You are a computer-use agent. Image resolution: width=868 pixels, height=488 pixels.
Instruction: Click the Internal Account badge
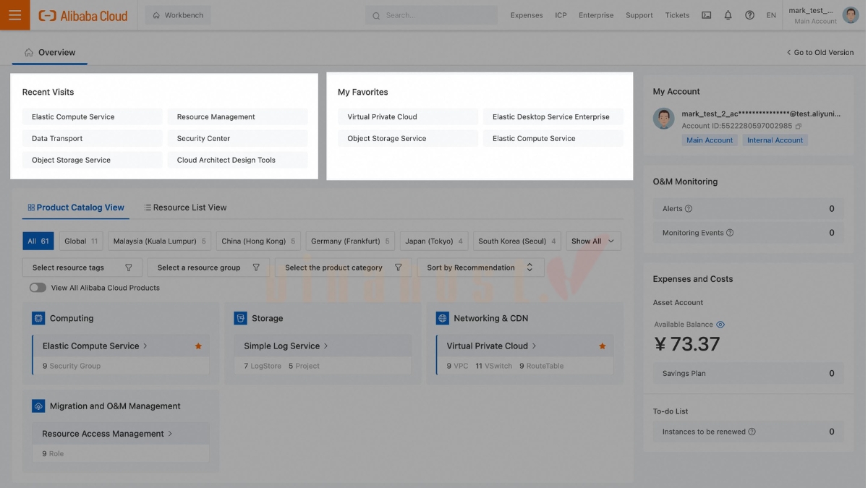775,140
